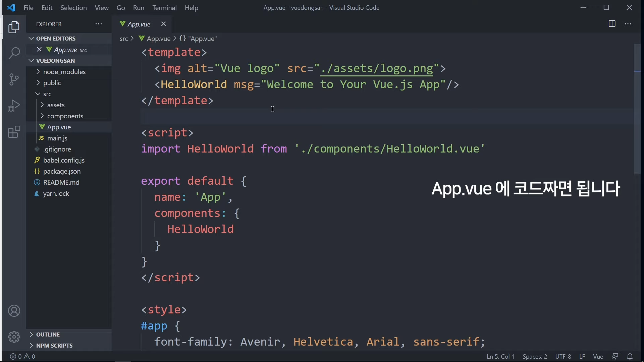Click the feedback icon in status bar
Viewport: 644px width, 362px height.
click(615, 357)
